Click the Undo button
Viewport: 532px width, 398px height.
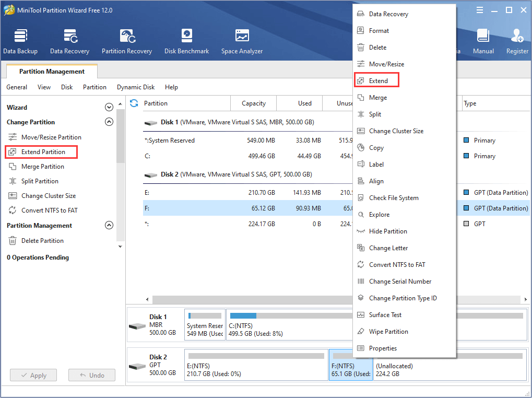click(91, 374)
